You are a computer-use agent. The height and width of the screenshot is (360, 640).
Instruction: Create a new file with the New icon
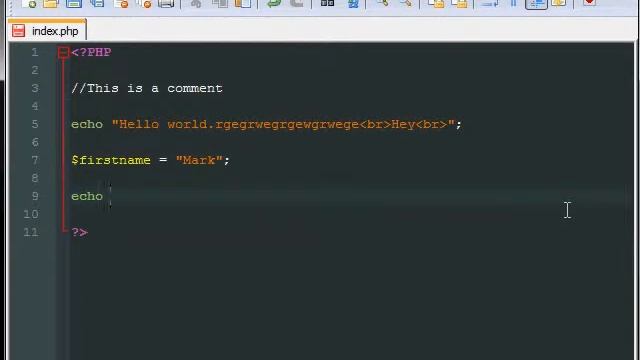coord(29,3)
